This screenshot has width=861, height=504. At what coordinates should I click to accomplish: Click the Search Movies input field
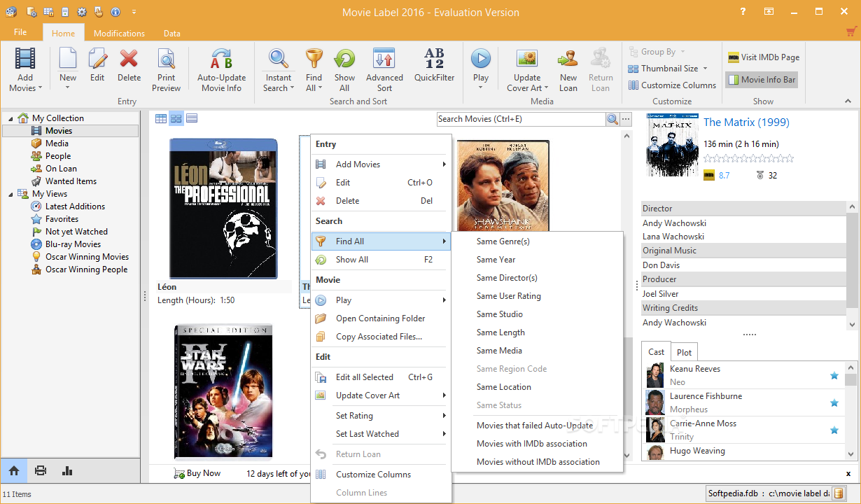tap(521, 119)
